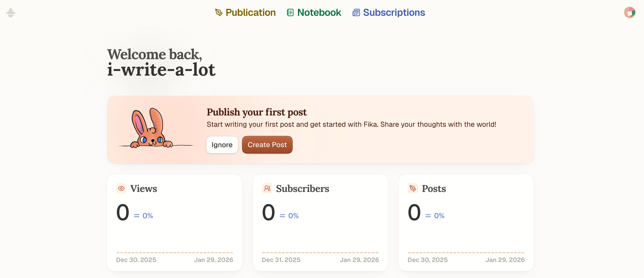644x278 pixels.
Task: Click the Jan 29, 2026 date on Subscribers card
Action: pos(360,260)
